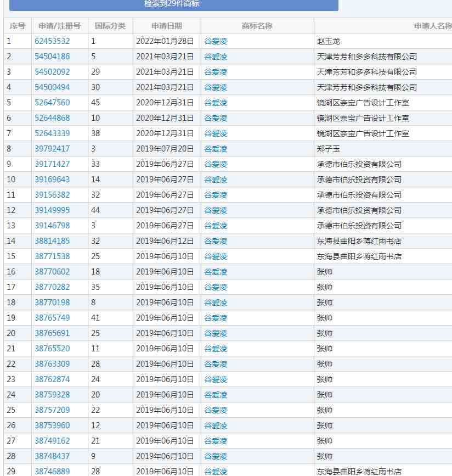Open registration number 52643339 link
Viewport: 452px width, 476px height.
pyautogui.click(x=52, y=133)
